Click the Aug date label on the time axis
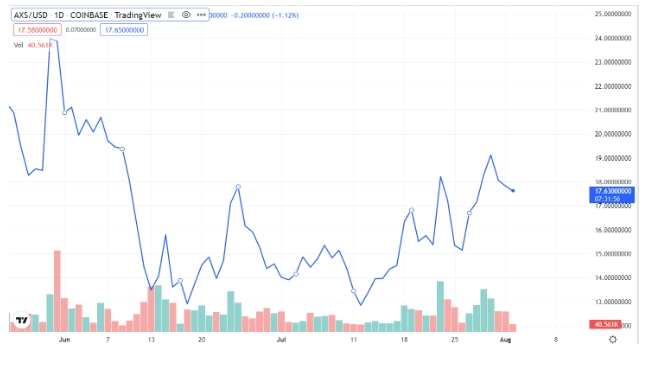The height and width of the screenshot is (365, 645). [505, 339]
